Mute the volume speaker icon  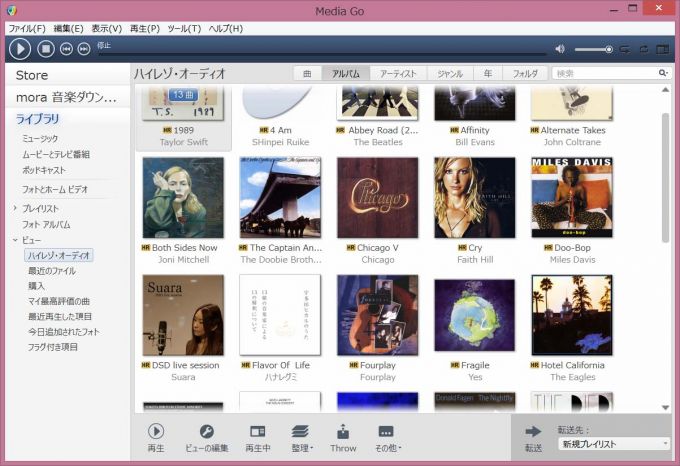click(x=560, y=49)
